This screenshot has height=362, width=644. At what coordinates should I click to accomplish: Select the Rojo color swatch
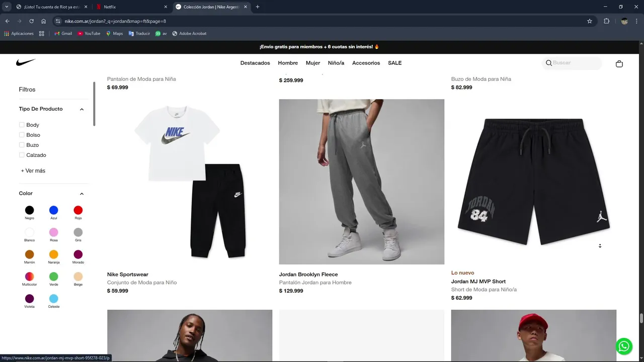(x=78, y=210)
